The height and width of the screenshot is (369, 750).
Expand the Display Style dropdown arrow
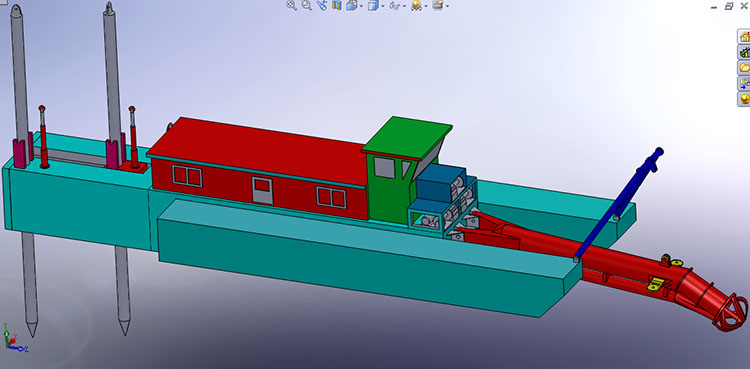pyautogui.click(x=383, y=6)
